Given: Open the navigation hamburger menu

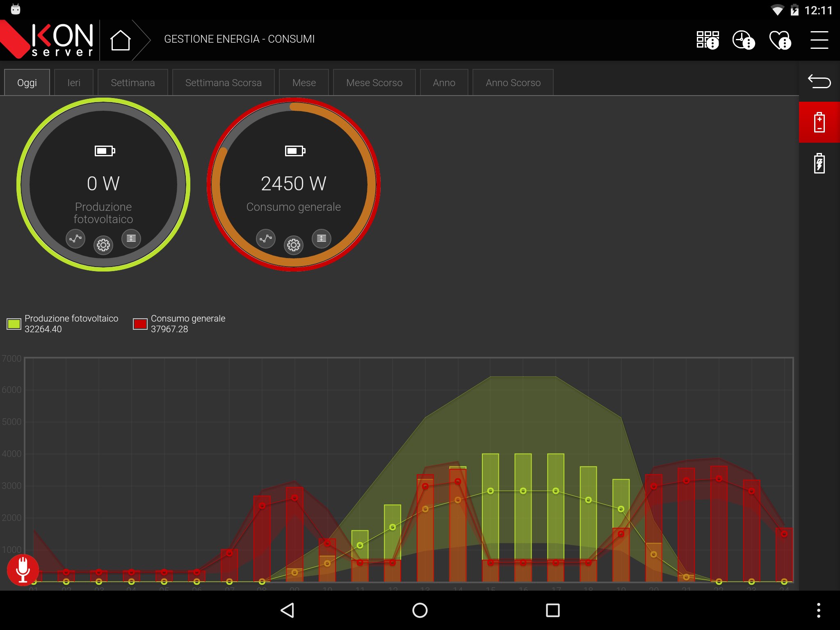Looking at the screenshot, I should (x=819, y=40).
